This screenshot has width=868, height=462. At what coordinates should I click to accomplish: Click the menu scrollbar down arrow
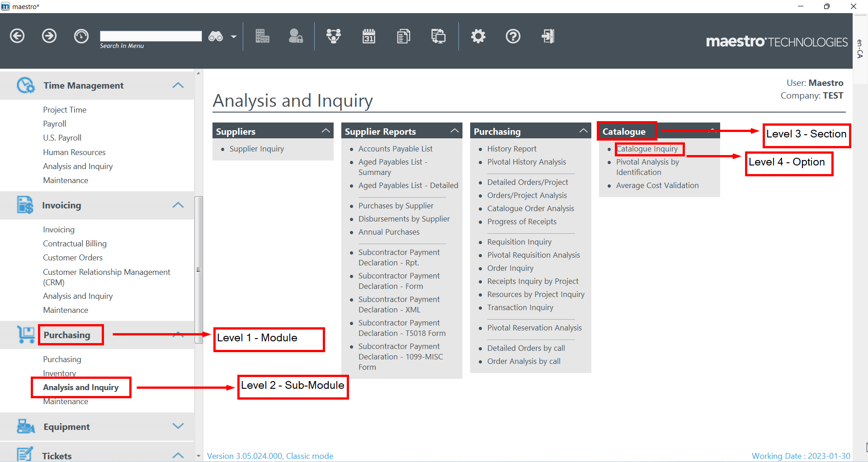coord(198,456)
